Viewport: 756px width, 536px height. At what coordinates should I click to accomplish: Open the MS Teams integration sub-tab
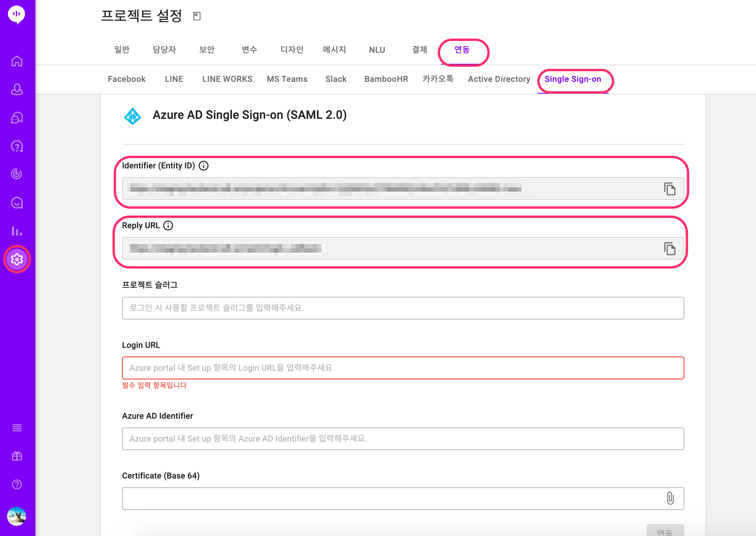(x=287, y=79)
